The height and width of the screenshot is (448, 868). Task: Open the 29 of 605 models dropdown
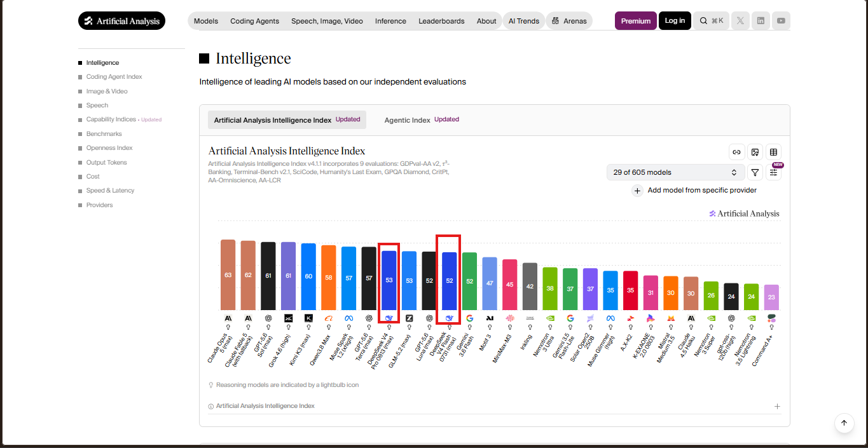click(675, 172)
